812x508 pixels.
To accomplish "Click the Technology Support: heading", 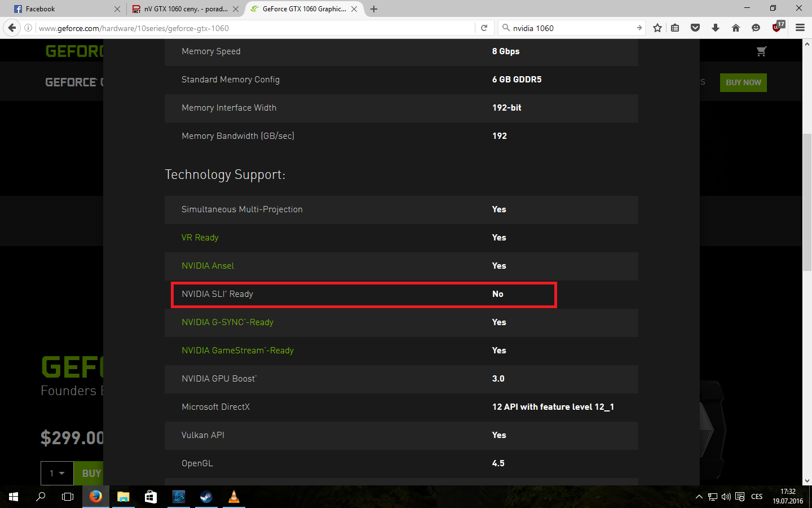I will tap(225, 175).
